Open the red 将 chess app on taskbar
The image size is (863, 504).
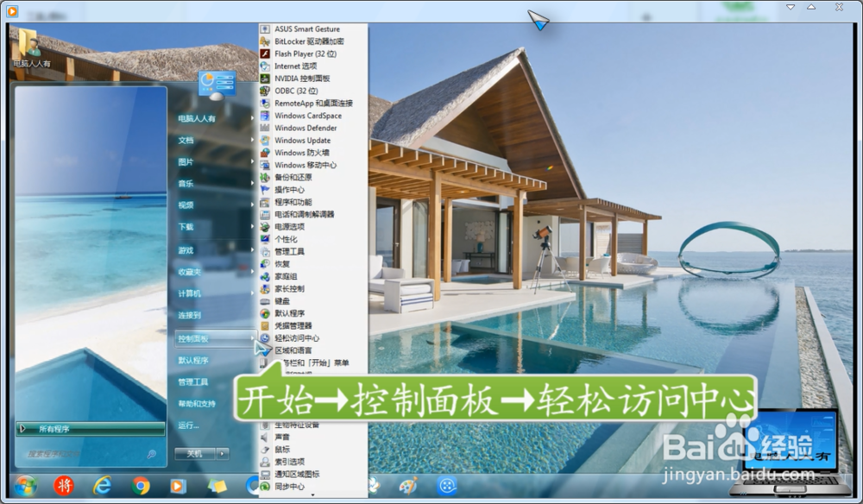click(63, 485)
